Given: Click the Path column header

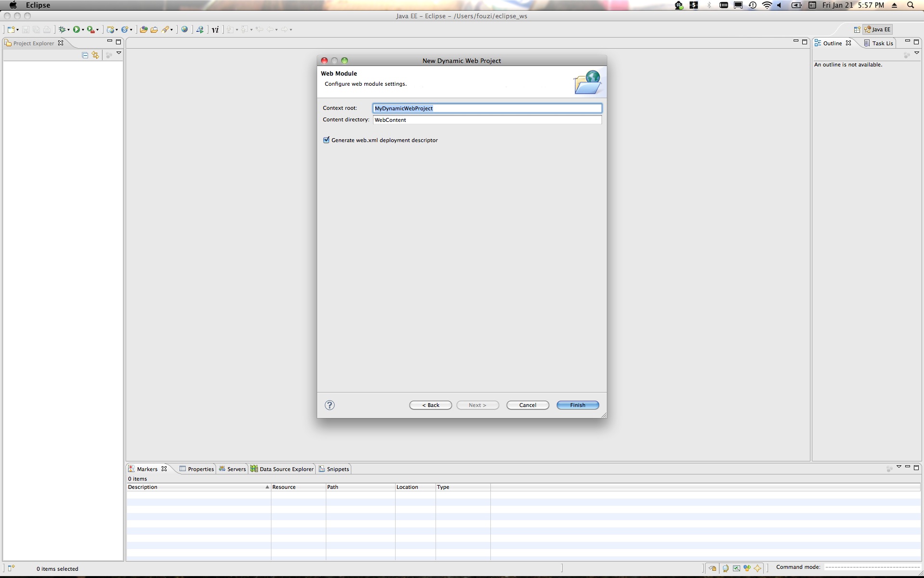Looking at the screenshot, I should tap(360, 487).
